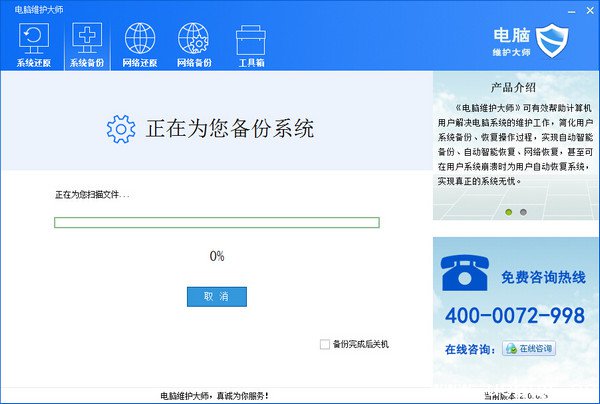Minimize the 电脑维护大师 window
The height and width of the screenshot is (404, 600).
572,11
